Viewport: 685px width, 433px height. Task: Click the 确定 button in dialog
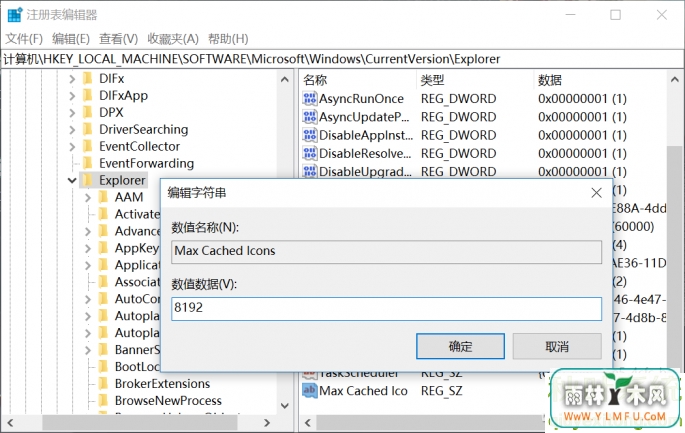coord(460,346)
